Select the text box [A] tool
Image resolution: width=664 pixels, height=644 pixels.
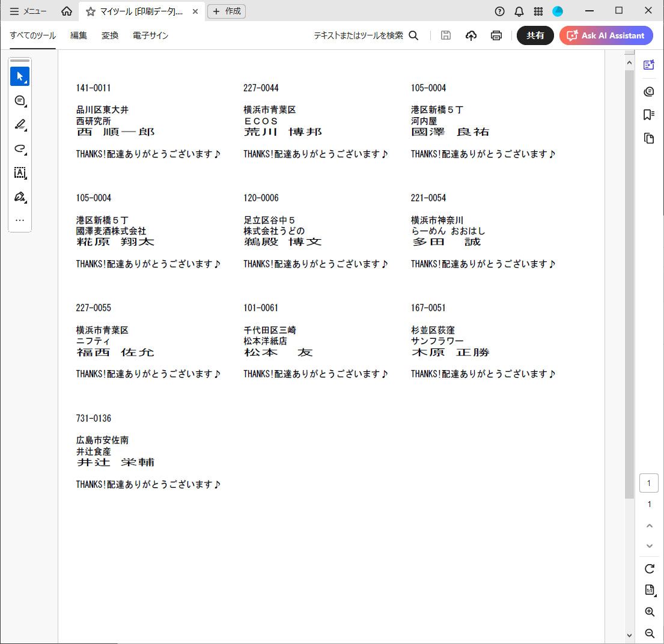pyautogui.click(x=20, y=173)
